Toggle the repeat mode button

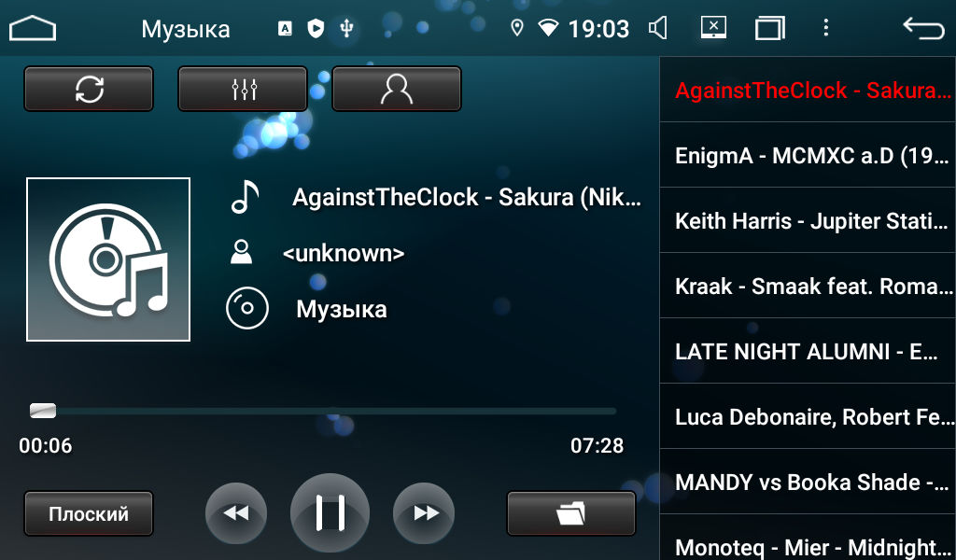pyautogui.click(x=89, y=89)
